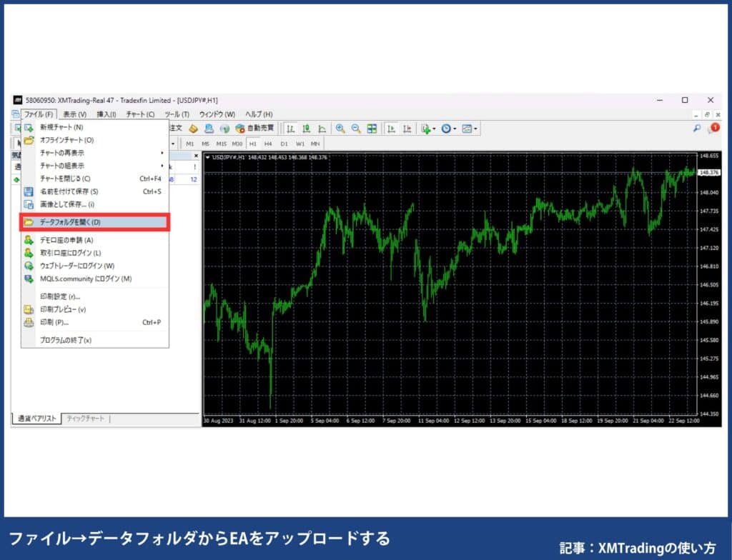732x560 pixels.
Task: Open the ツール (T) menu
Action: point(177,114)
